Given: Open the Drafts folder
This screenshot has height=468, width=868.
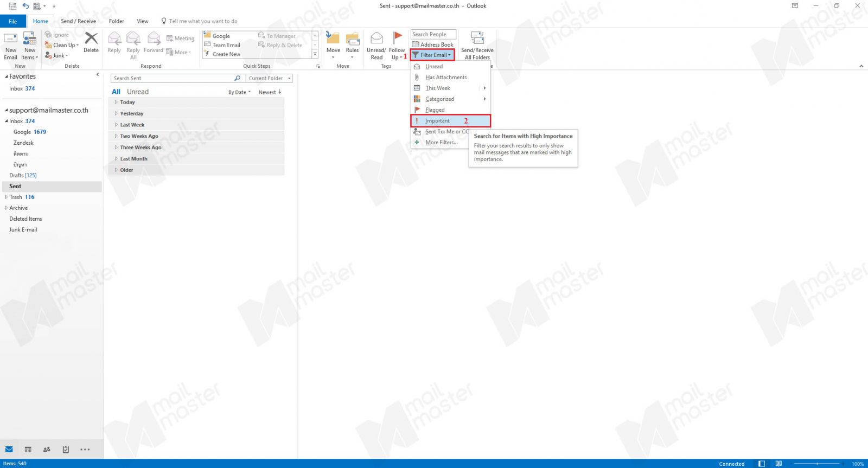Looking at the screenshot, I should pos(23,175).
